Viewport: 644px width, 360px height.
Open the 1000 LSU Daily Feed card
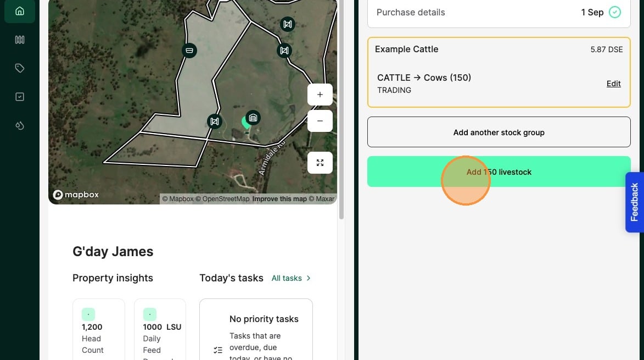coord(160,330)
